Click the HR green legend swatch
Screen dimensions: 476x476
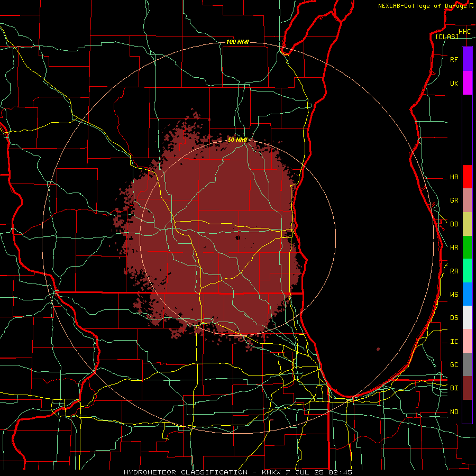(x=467, y=247)
